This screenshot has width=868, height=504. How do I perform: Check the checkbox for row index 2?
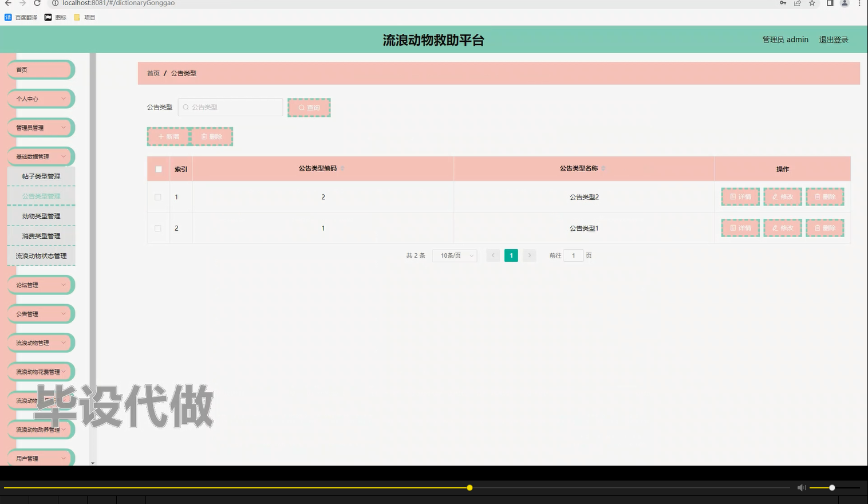158,227
